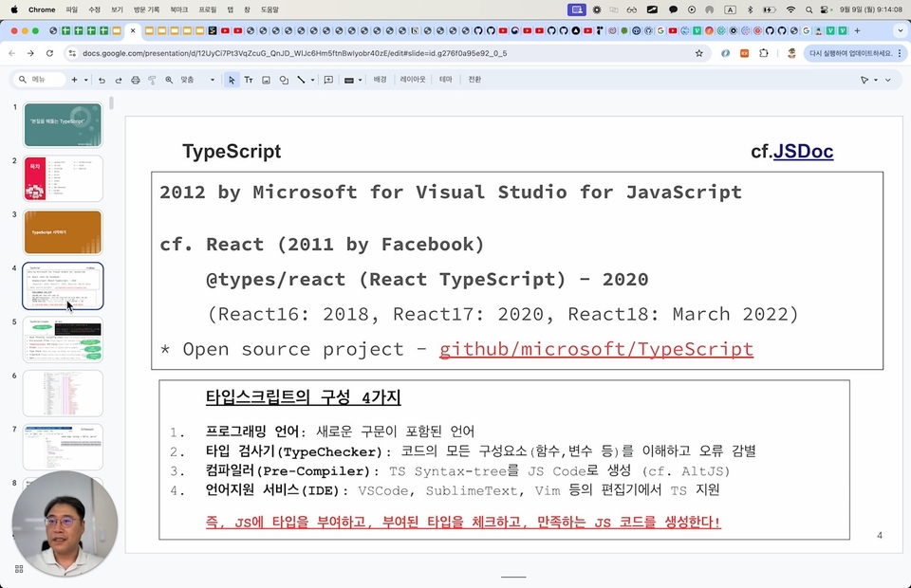Screen dimensions: 911x588
Task: Click the 메뉴 search field
Action: click(x=40, y=80)
